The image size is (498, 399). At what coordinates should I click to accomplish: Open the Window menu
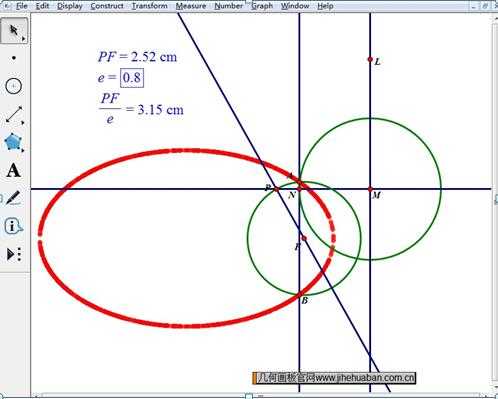[x=295, y=6]
